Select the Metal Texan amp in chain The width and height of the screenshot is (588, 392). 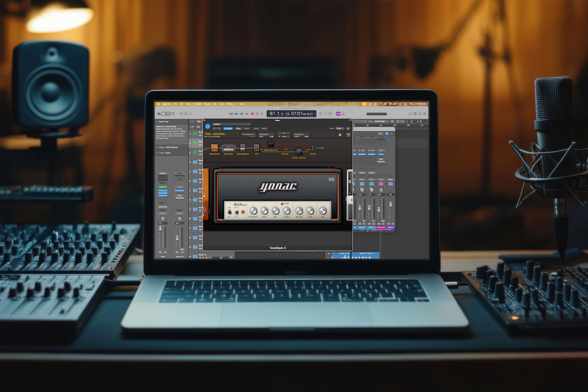[x=228, y=148]
